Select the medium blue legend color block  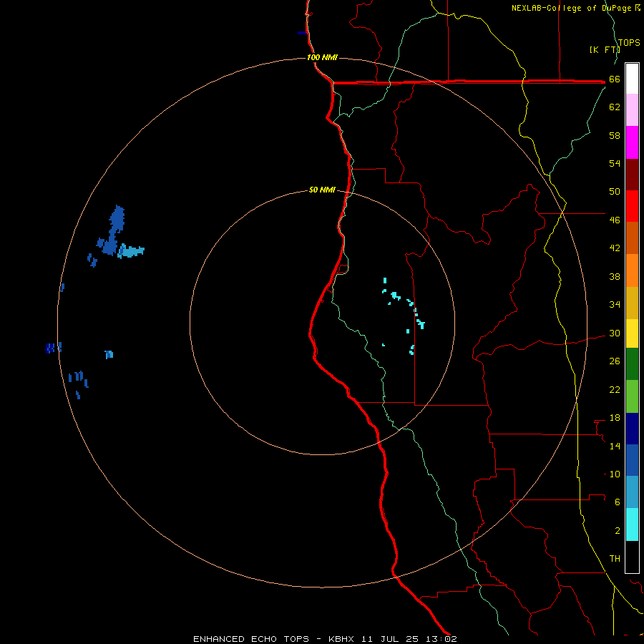(x=632, y=460)
